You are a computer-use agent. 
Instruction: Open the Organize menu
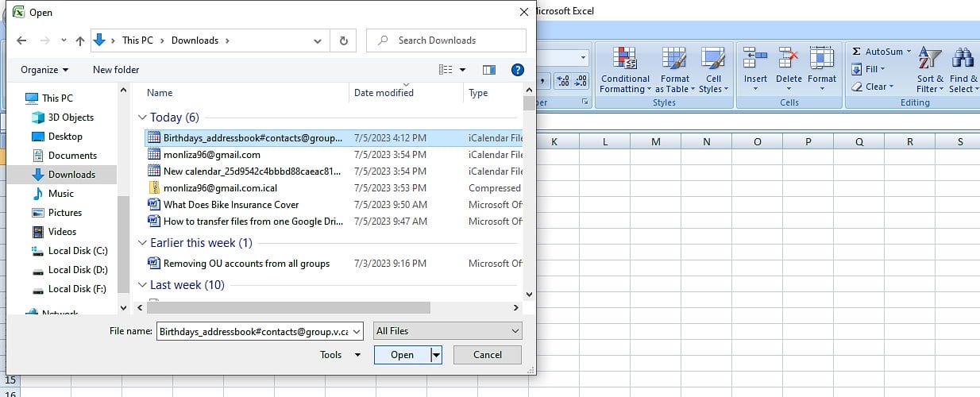pyautogui.click(x=44, y=70)
